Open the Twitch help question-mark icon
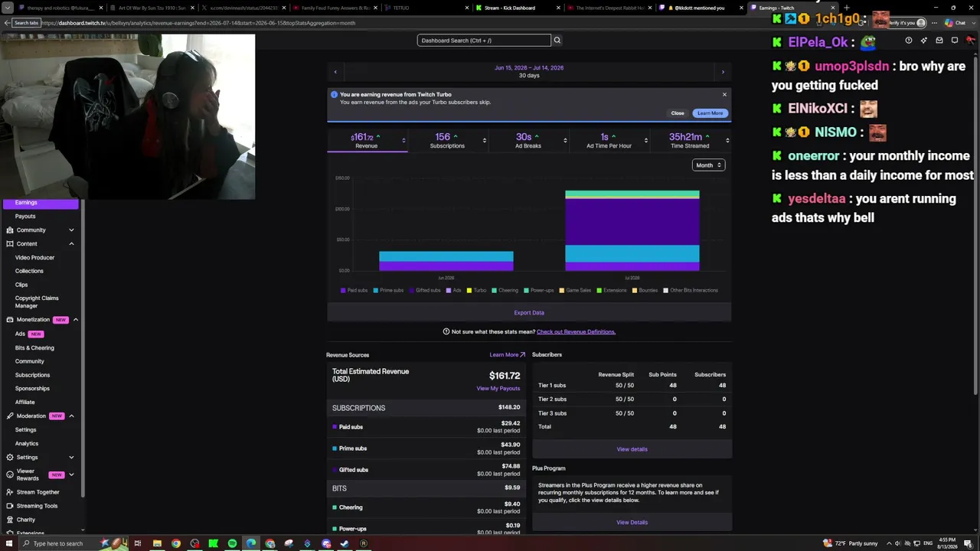The height and width of the screenshot is (551, 980). coord(909,41)
